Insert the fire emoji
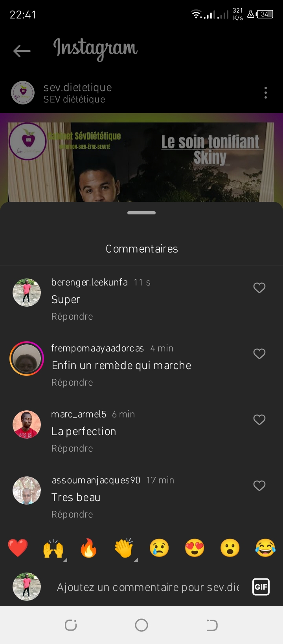Screen dimensions: 283x644 (88, 548)
